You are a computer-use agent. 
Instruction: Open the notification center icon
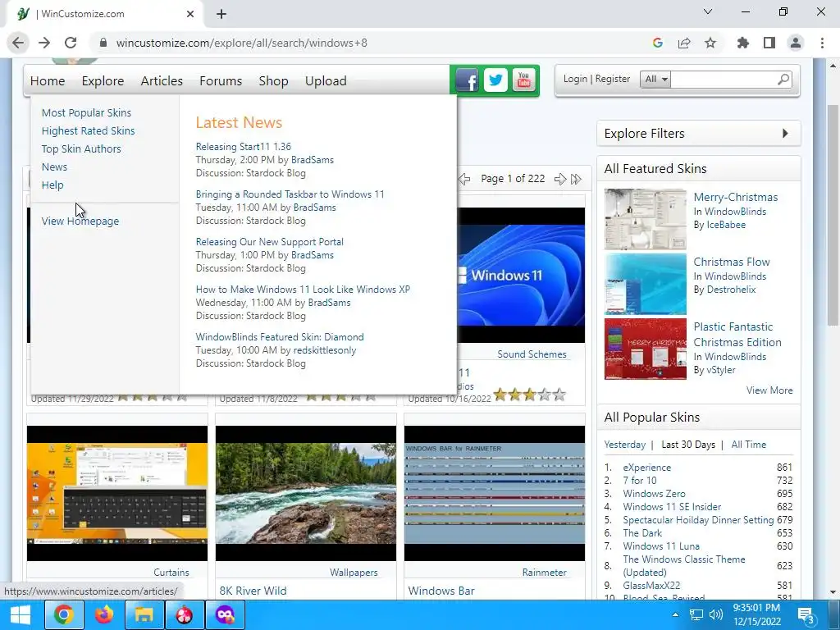tap(806, 615)
